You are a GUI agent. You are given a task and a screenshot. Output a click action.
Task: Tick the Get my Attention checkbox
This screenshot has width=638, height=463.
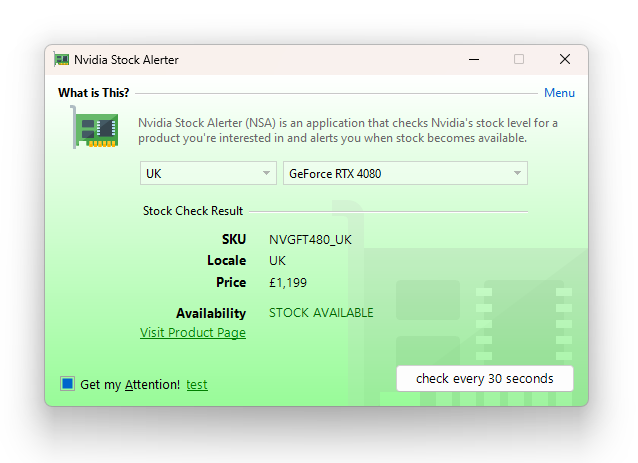[68, 384]
